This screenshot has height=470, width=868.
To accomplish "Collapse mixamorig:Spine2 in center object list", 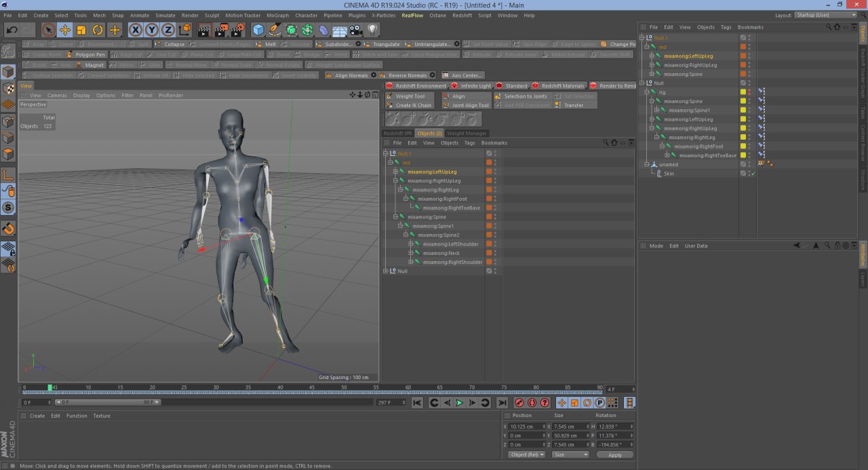I will (x=406, y=235).
